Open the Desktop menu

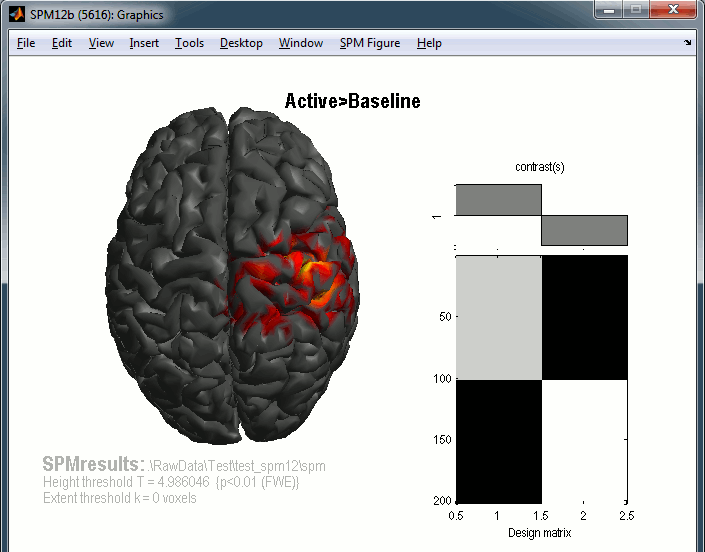point(241,43)
